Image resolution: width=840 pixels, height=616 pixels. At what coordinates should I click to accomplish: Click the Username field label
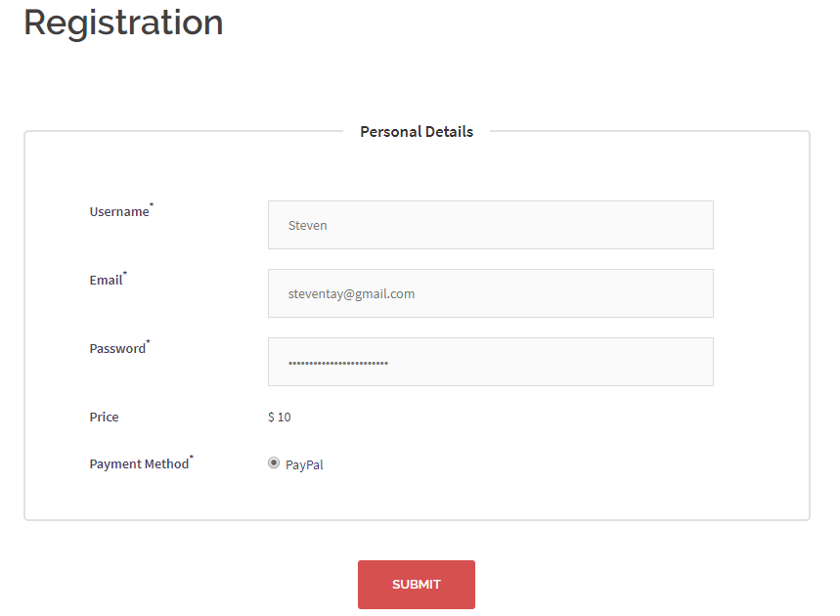click(118, 212)
